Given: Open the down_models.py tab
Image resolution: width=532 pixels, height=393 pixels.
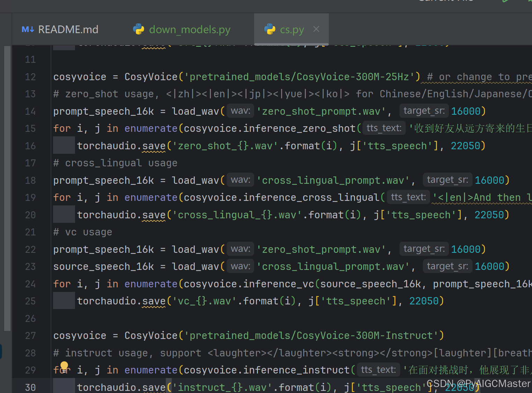Looking at the screenshot, I should tap(182, 30).
